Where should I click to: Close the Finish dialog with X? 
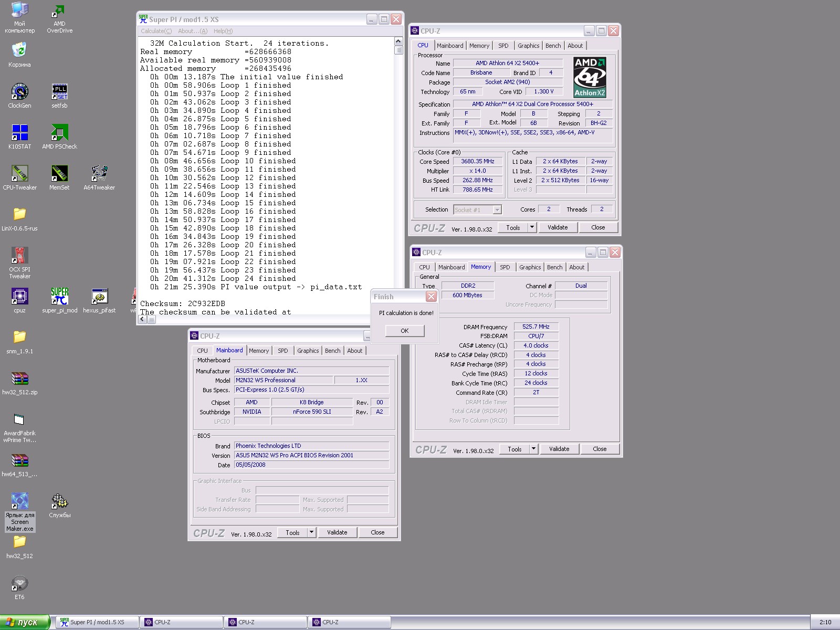[x=431, y=297]
